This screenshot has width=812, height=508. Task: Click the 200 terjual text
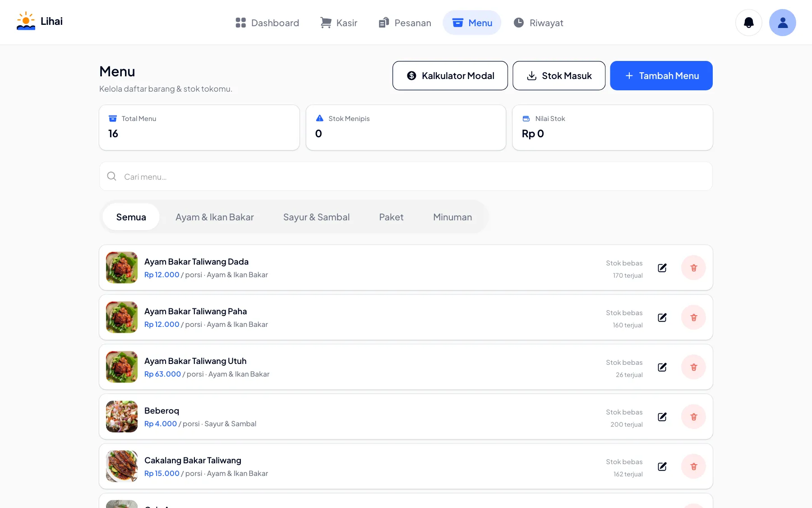pyautogui.click(x=627, y=424)
